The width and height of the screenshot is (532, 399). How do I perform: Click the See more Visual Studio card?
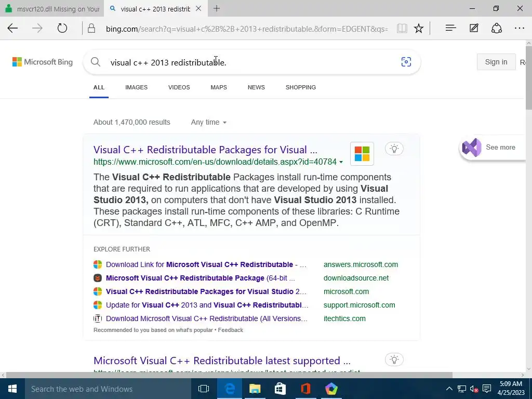(492, 148)
